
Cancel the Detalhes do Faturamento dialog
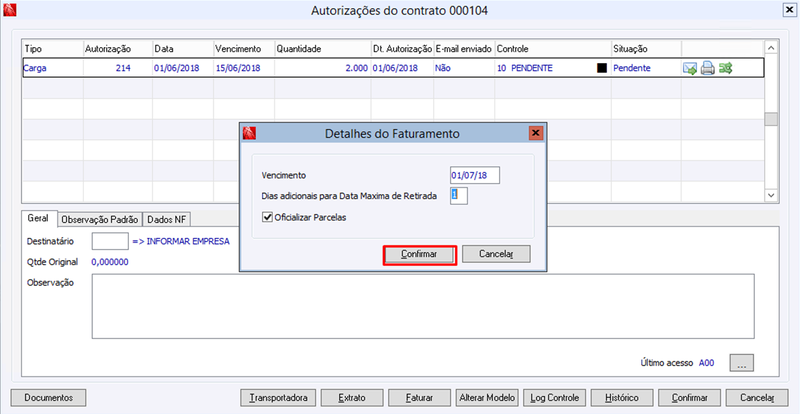click(496, 254)
